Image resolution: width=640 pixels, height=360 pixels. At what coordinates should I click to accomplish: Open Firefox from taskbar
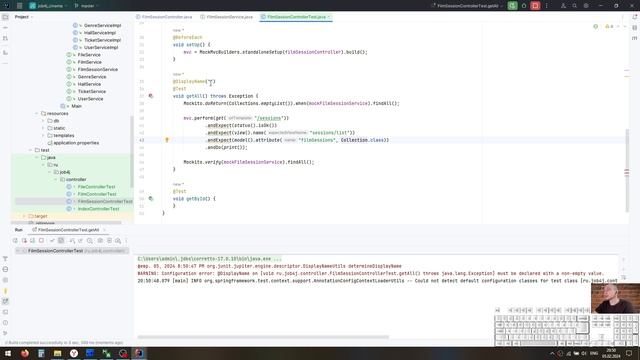click(x=25, y=353)
